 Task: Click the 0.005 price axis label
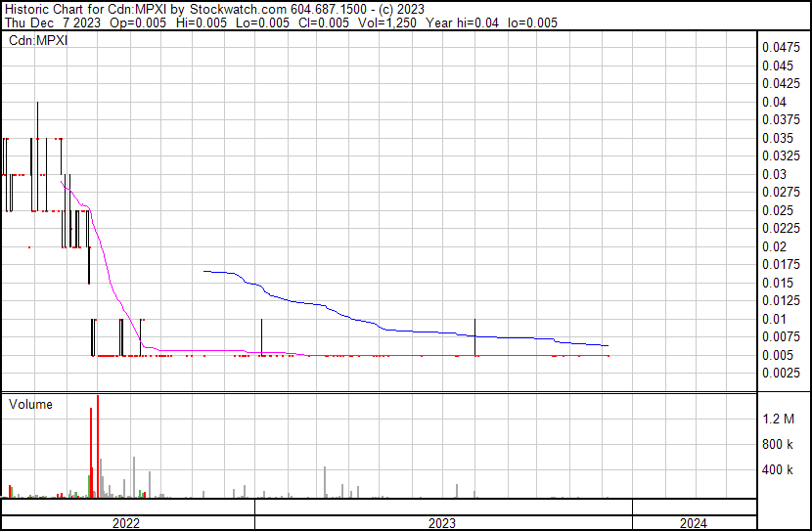[x=778, y=356]
